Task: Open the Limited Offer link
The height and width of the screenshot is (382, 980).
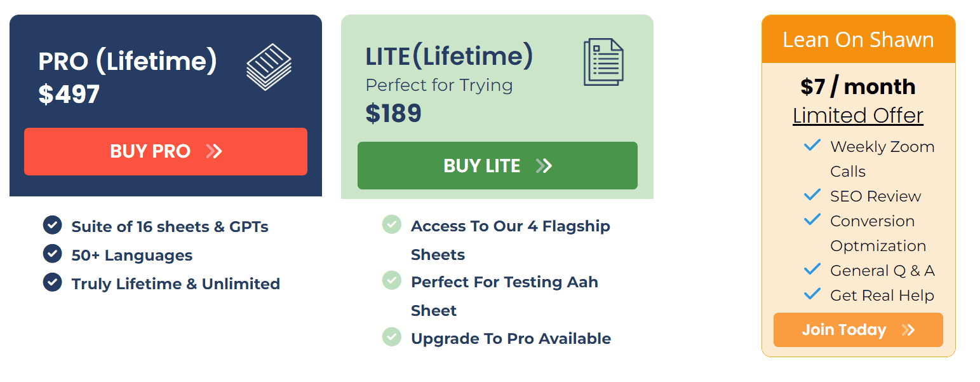Action: 858,115
